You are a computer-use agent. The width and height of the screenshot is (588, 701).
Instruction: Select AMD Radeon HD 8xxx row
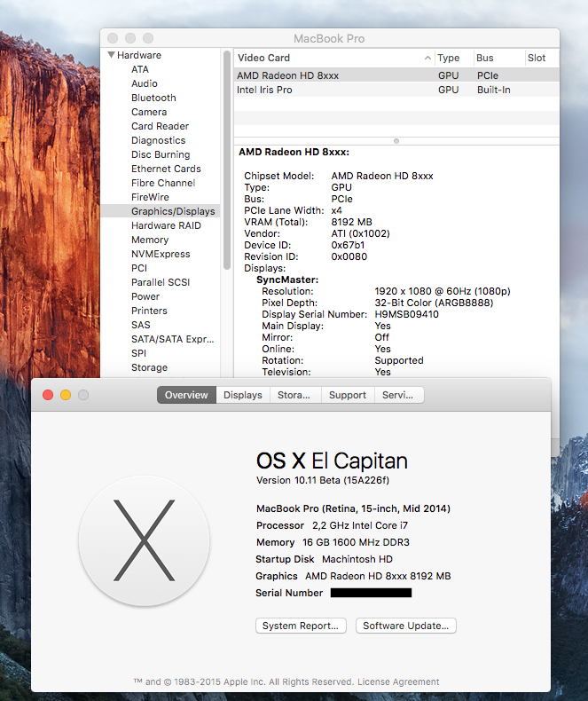tap(396, 75)
